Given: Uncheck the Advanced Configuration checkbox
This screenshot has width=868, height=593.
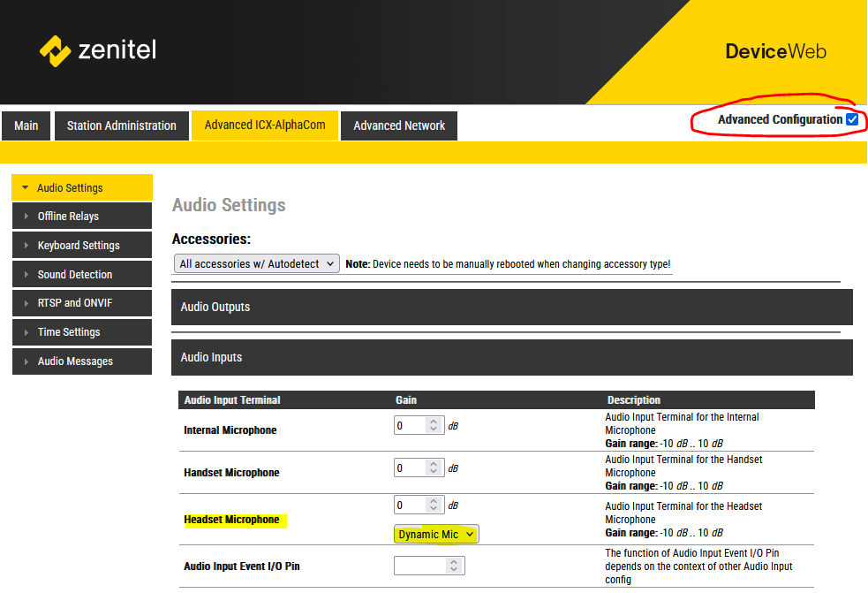Looking at the screenshot, I should pyautogui.click(x=851, y=119).
